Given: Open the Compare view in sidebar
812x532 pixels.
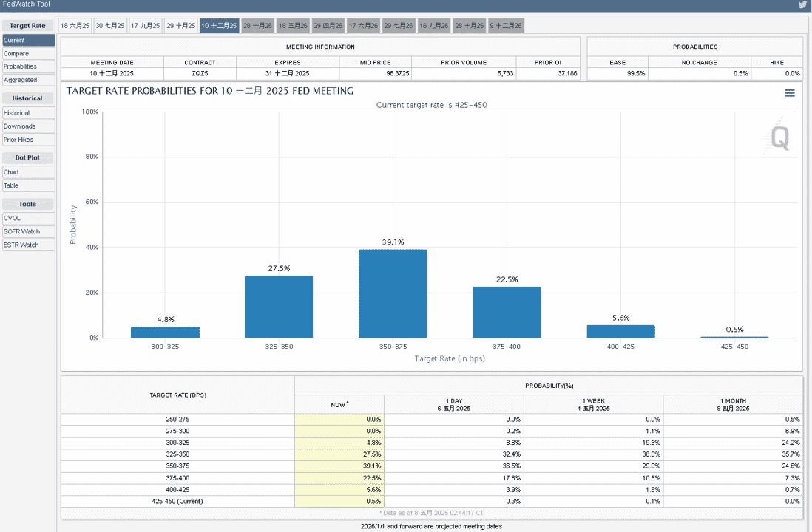Looking at the screenshot, I should point(29,54).
